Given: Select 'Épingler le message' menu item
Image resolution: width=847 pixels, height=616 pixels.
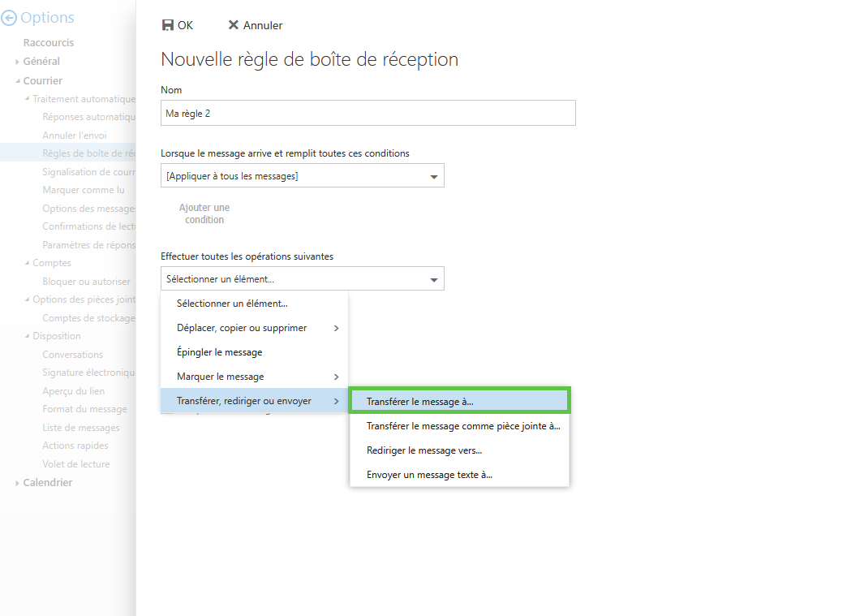Looking at the screenshot, I should click(x=219, y=352).
